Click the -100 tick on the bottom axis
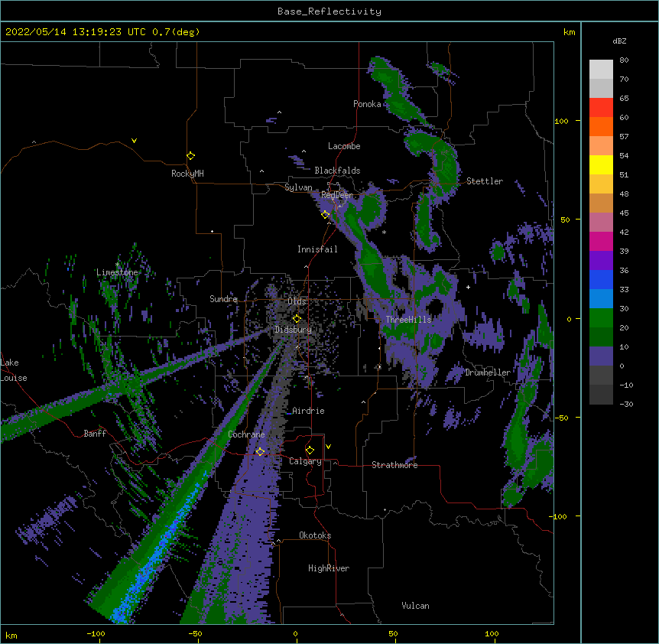 96,634
